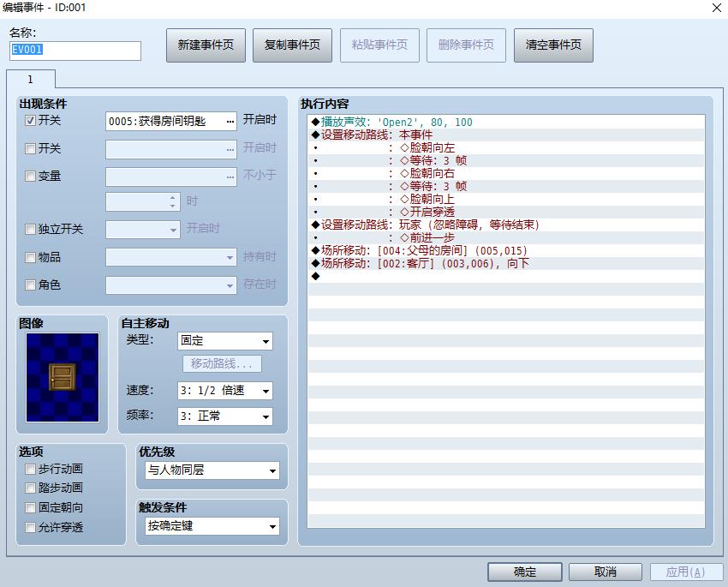The image size is (728, 587).
Task: Select the 设置移动路线: 本事件 line
Action: pyautogui.click(x=506, y=135)
